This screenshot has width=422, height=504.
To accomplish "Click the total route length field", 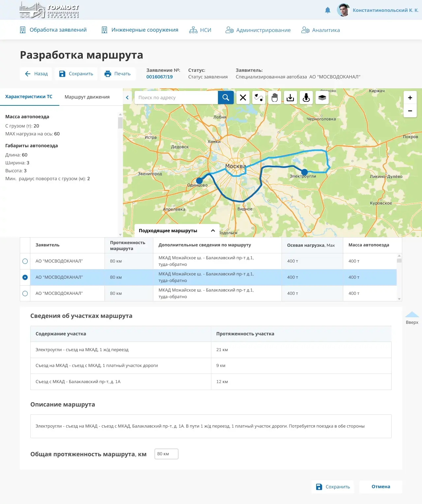I will click(x=166, y=454).
